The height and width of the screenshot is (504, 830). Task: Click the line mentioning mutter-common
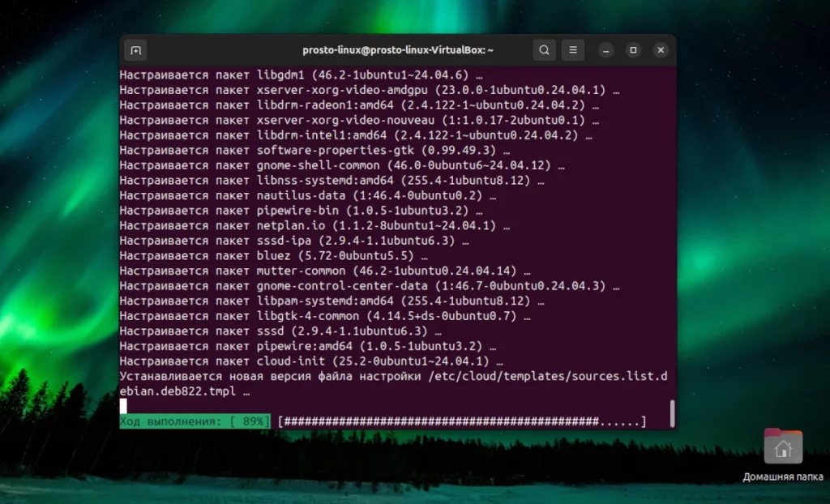coord(325,271)
